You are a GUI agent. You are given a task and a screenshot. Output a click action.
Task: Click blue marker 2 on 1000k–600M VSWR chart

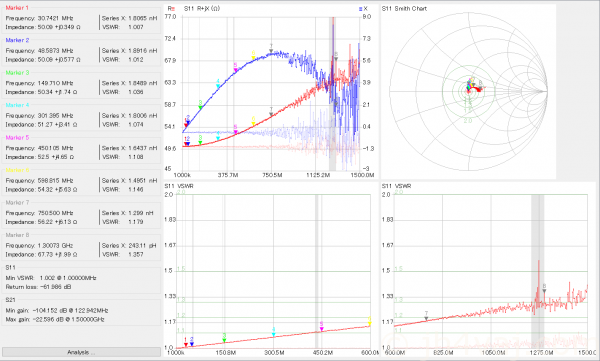[192, 342]
